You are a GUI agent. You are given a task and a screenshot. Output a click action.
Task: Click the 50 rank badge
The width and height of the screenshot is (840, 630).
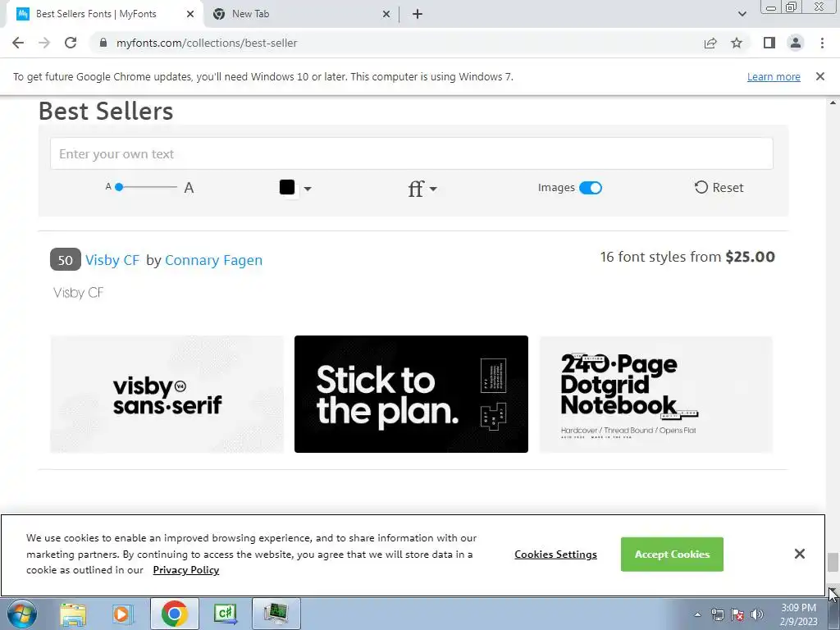pos(66,260)
